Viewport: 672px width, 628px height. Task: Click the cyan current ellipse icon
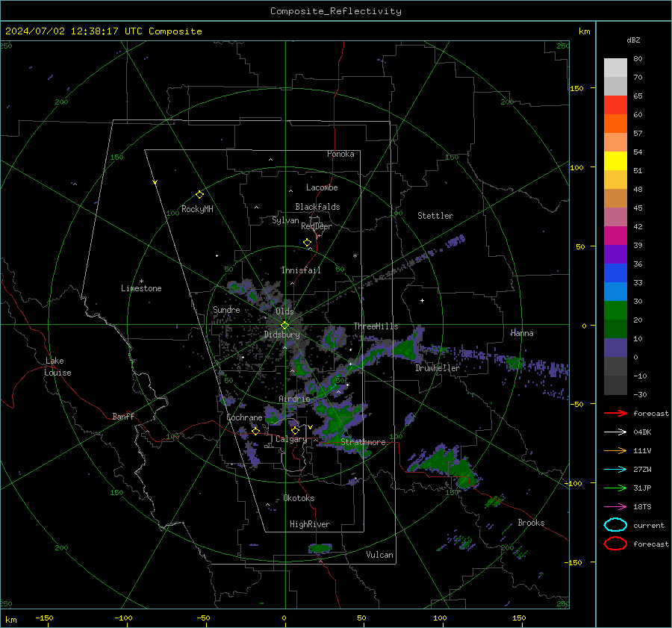[615, 525]
